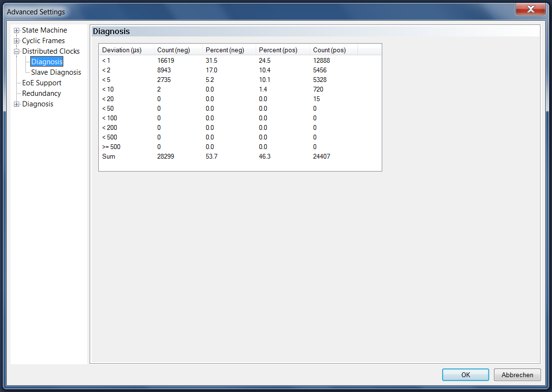Click sum value 24407
The width and height of the screenshot is (552, 392).
[321, 156]
